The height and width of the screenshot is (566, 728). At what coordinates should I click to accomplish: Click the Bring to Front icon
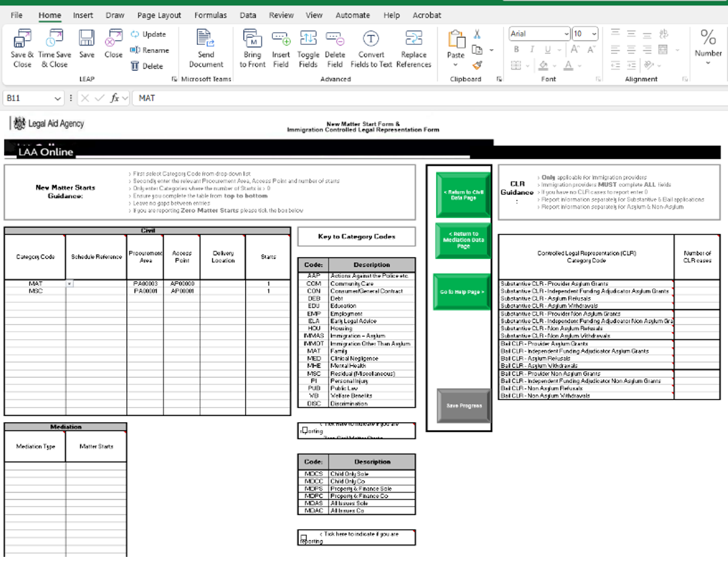point(252,39)
